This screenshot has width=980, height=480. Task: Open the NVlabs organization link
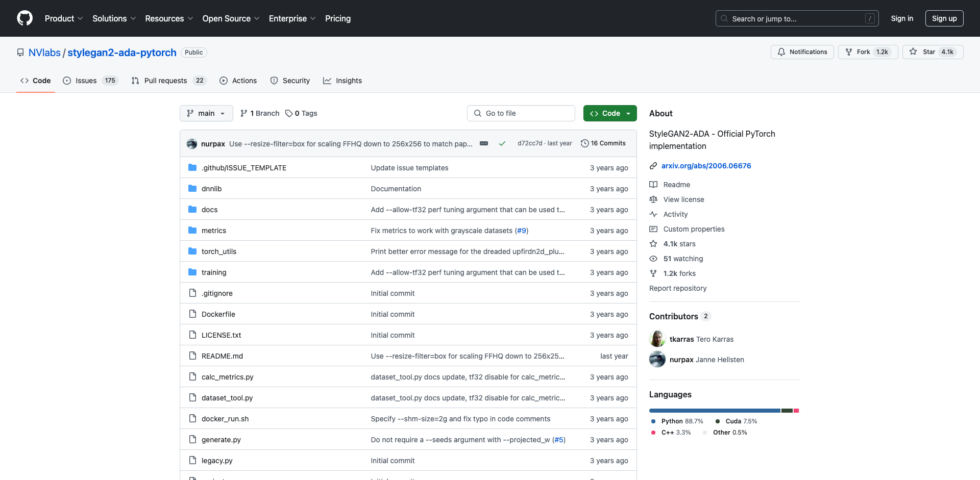44,53
